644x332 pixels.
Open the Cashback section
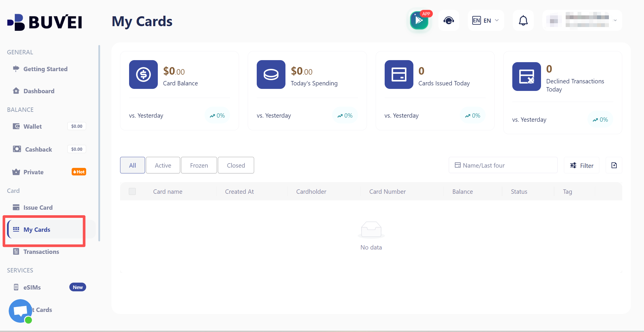point(38,149)
